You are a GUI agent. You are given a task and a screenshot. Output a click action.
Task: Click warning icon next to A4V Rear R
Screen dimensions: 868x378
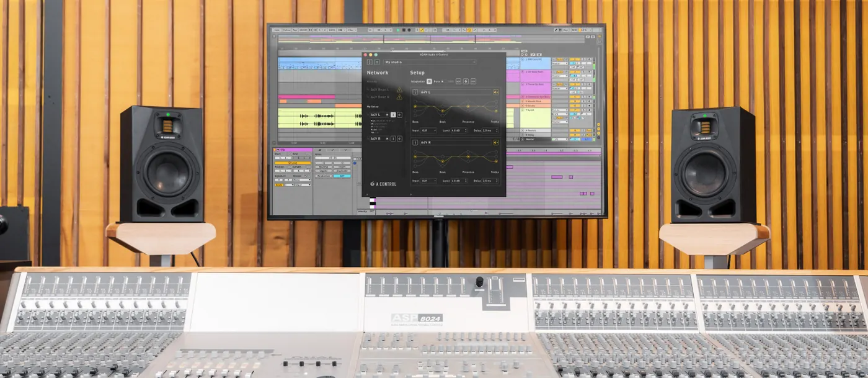click(399, 97)
